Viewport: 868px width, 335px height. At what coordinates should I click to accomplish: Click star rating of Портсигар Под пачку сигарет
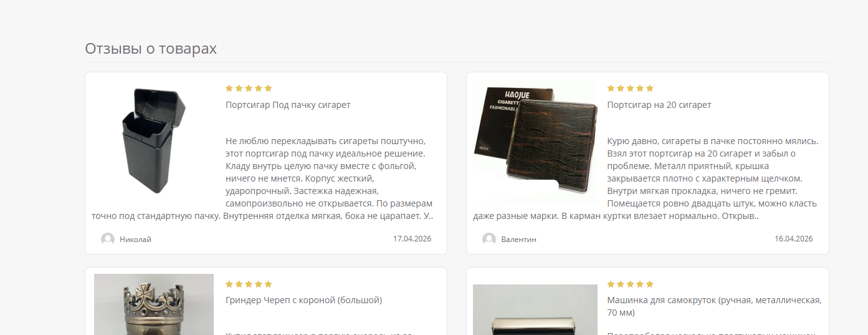[249, 89]
